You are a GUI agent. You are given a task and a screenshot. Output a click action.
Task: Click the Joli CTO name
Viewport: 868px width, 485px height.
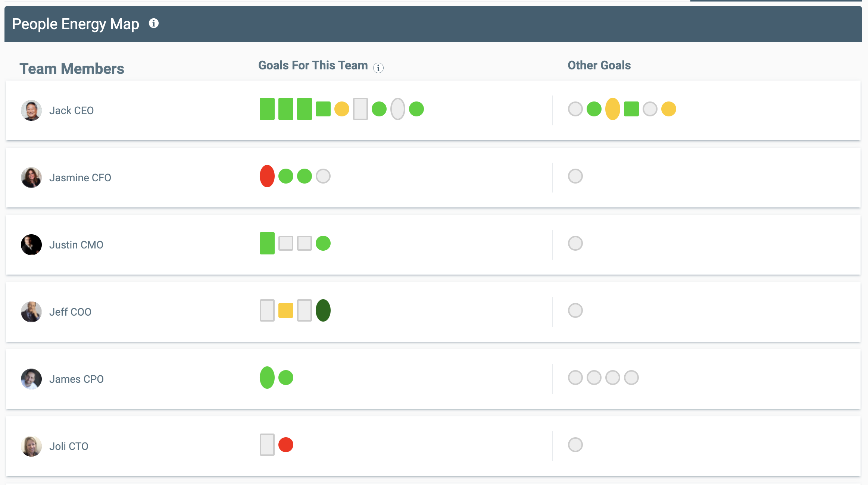(69, 446)
